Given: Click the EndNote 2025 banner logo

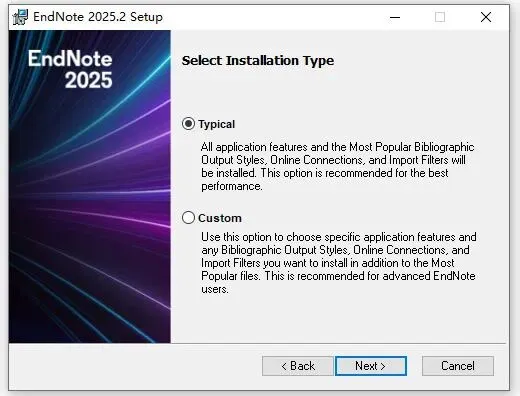Looking at the screenshot, I should [x=70, y=69].
